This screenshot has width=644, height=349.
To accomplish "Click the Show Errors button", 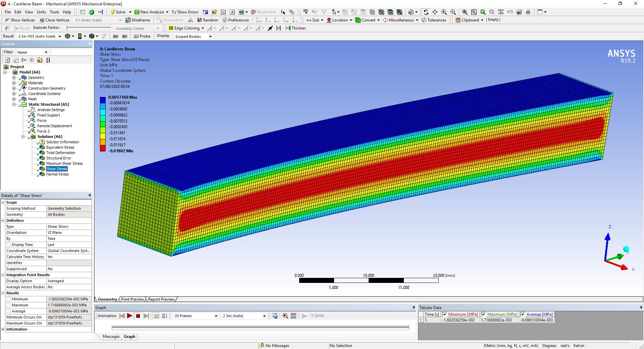I will (x=185, y=12).
